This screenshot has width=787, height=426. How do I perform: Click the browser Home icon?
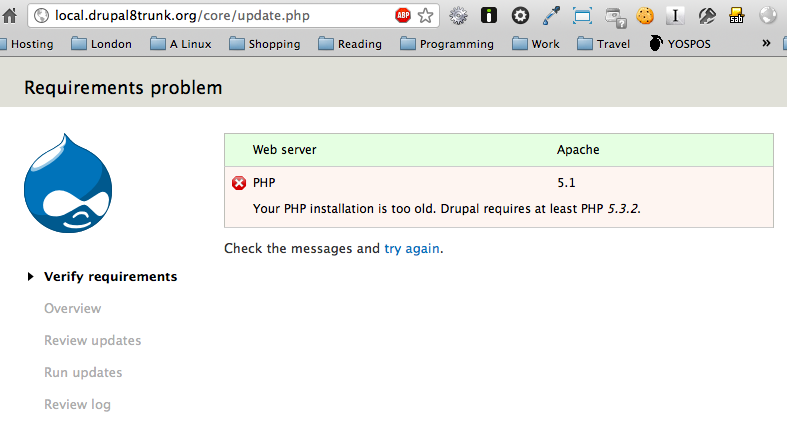(9, 16)
